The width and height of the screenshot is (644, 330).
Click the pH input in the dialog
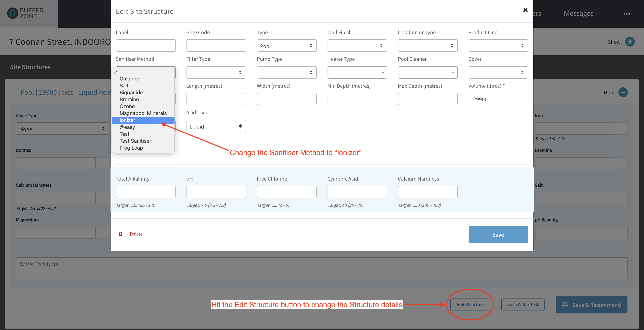pyautogui.click(x=216, y=192)
